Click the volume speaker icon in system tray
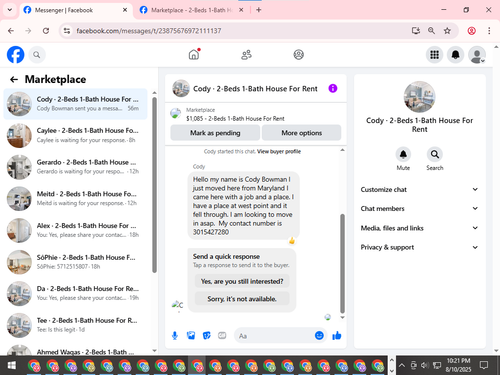The height and width of the screenshot is (375, 500). tap(424, 365)
